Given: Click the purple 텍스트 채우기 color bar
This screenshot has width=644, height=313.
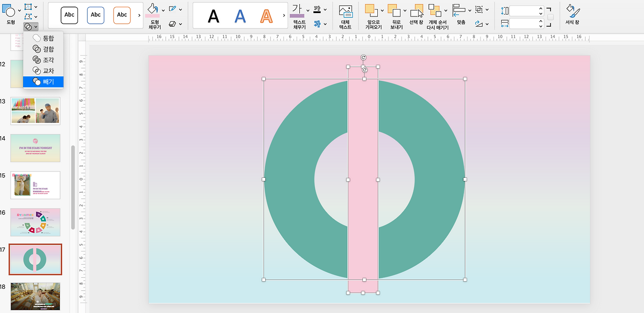Looking at the screenshot, I should (x=297, y=16).
